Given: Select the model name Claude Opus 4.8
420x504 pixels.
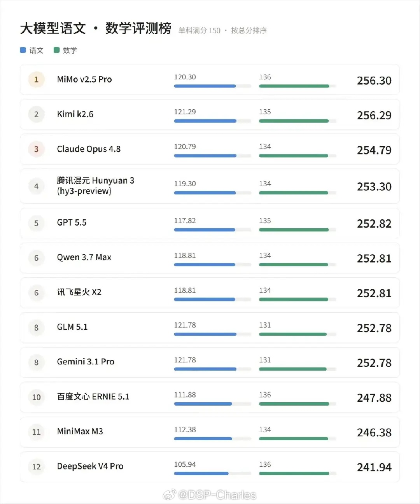Looking at the screenshot, I should [89, 149].
